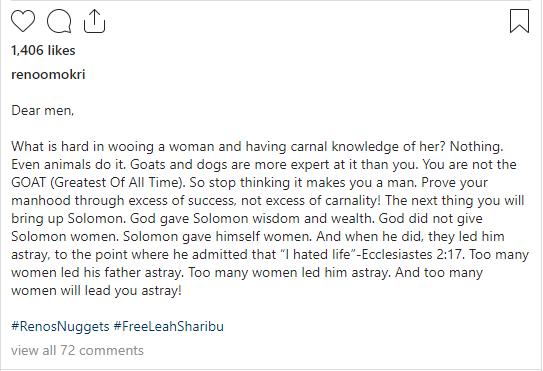Click the 'I hated life' quotation

tap(318, 254)
